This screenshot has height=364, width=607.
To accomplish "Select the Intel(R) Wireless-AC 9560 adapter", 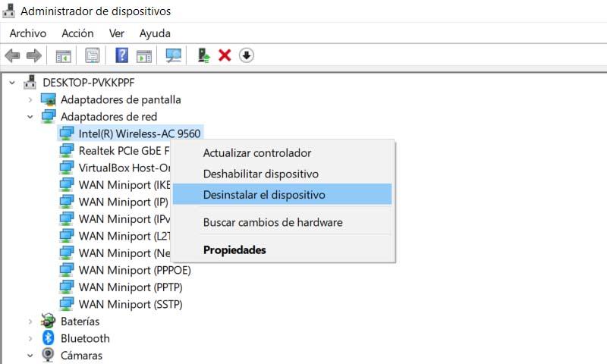I will (x=140, y=133).
